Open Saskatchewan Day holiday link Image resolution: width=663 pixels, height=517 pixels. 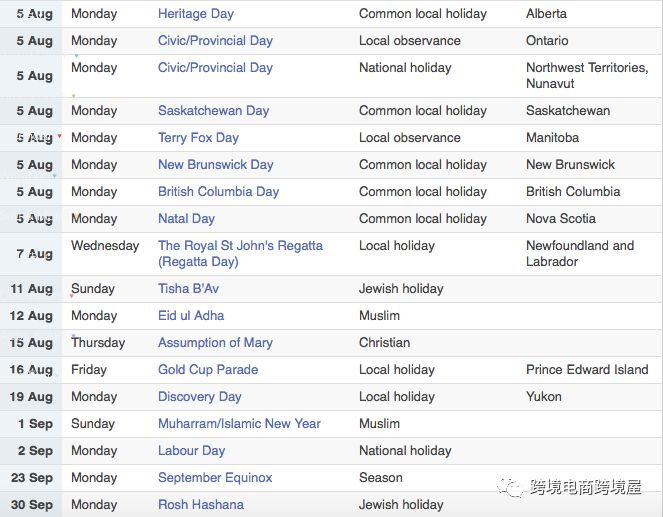pyautogui.click(x=214, y=111)
